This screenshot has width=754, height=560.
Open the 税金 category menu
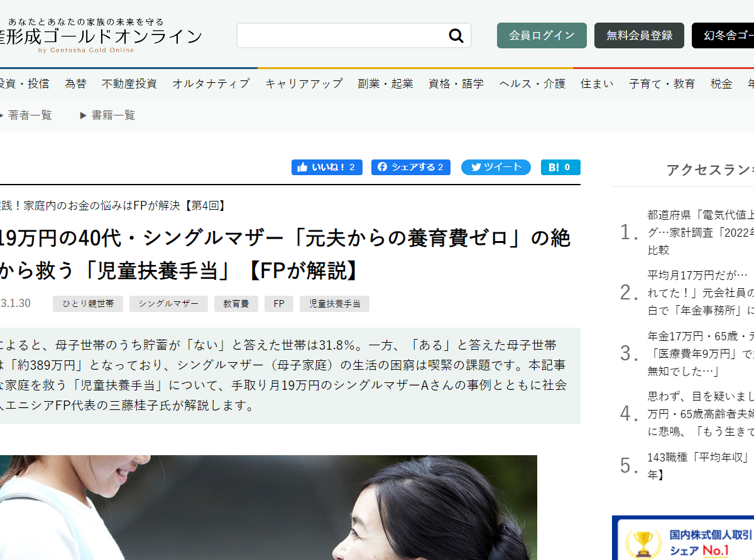(721, 83)
